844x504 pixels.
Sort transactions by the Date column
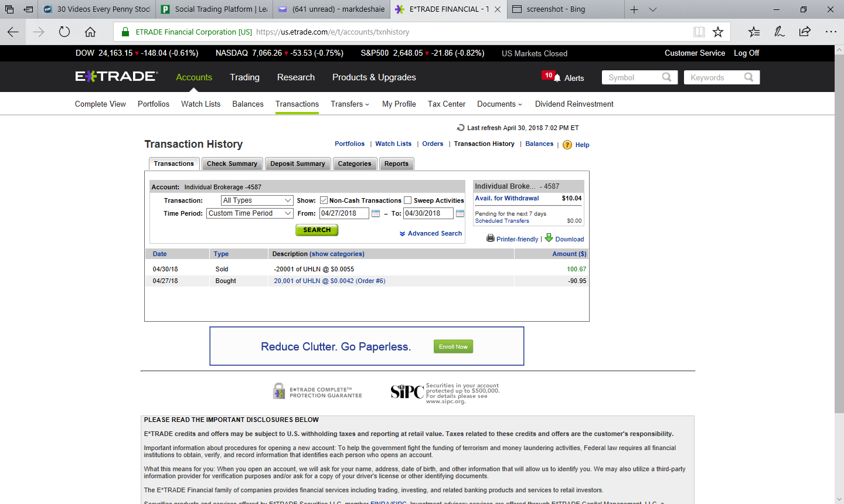pos(159,254)
